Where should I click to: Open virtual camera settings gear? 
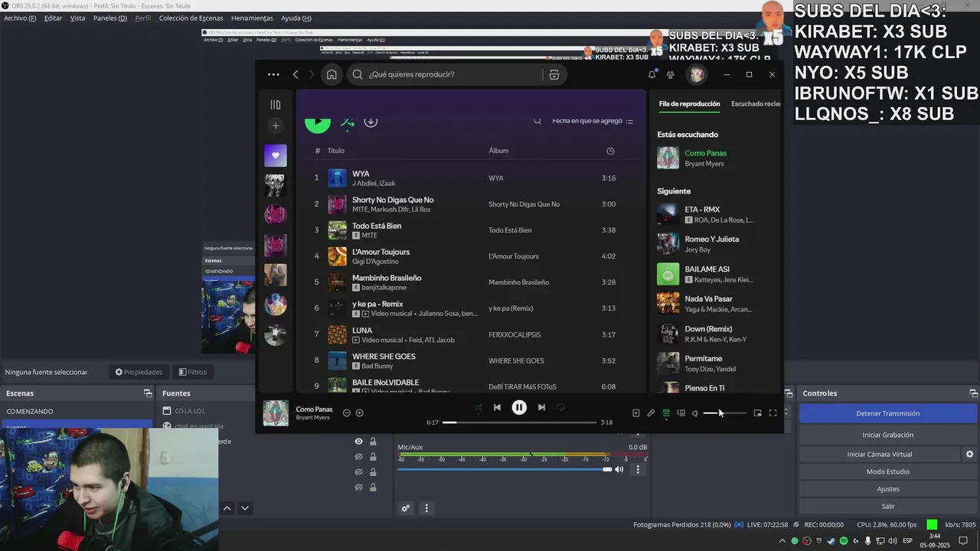(x=969, y=454)
